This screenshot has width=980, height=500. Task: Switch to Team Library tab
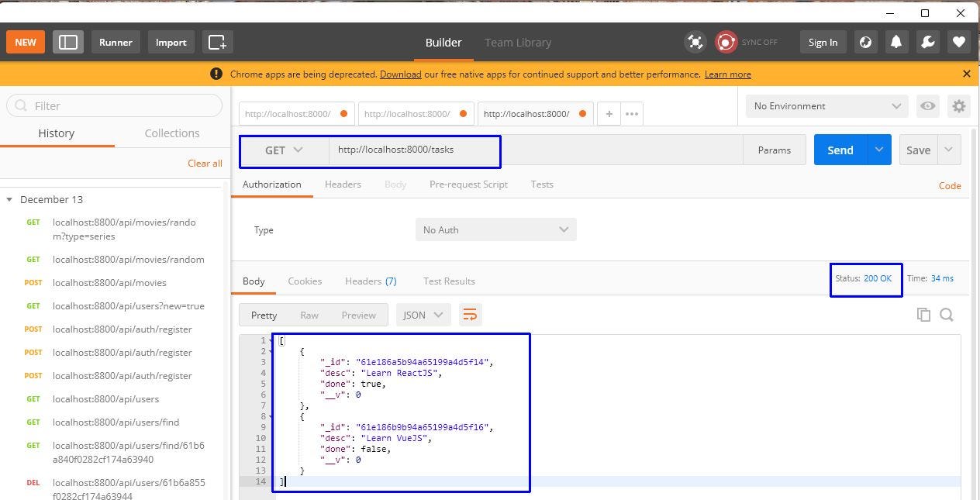(518, 43)
